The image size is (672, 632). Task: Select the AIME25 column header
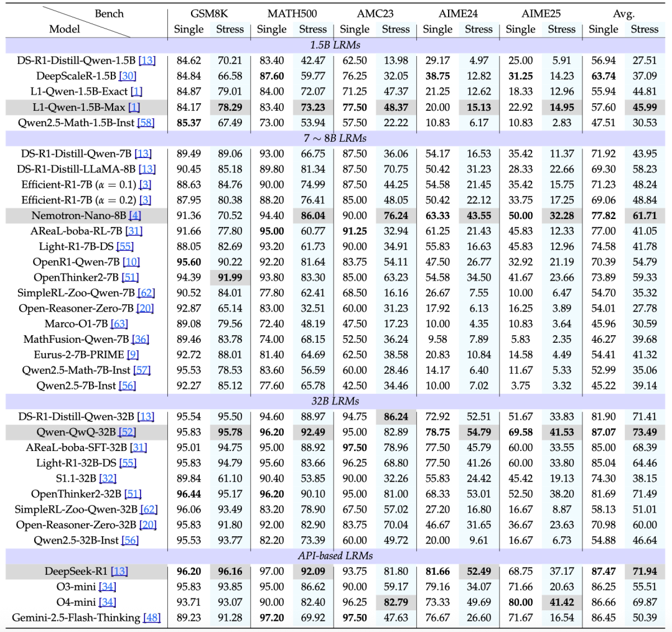(x=541, y=14)
